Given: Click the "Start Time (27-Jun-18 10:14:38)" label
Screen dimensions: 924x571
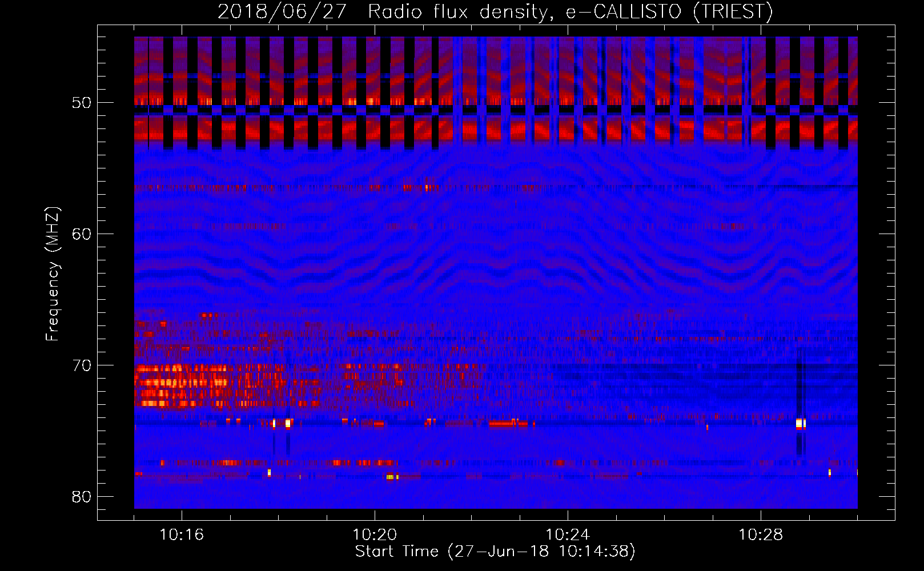Looking at the screenshot, I should (x=495, y=552).
